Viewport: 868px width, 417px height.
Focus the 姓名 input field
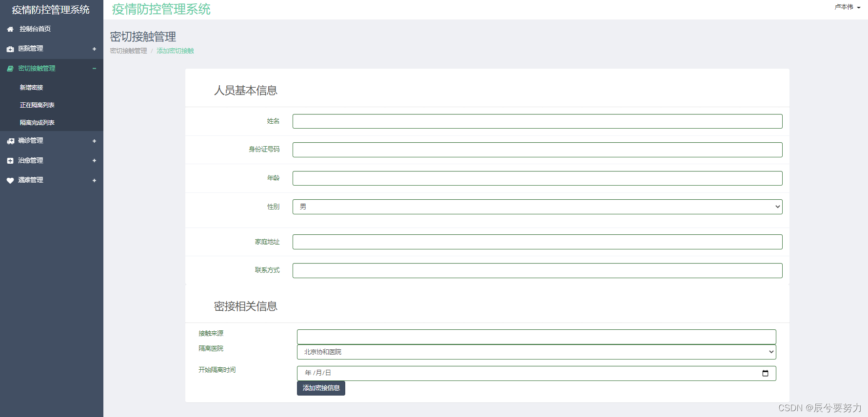pos(537,121)
